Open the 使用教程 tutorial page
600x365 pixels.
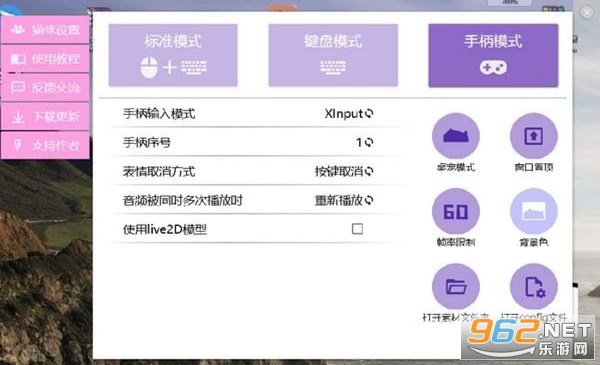tap(45, 59)
